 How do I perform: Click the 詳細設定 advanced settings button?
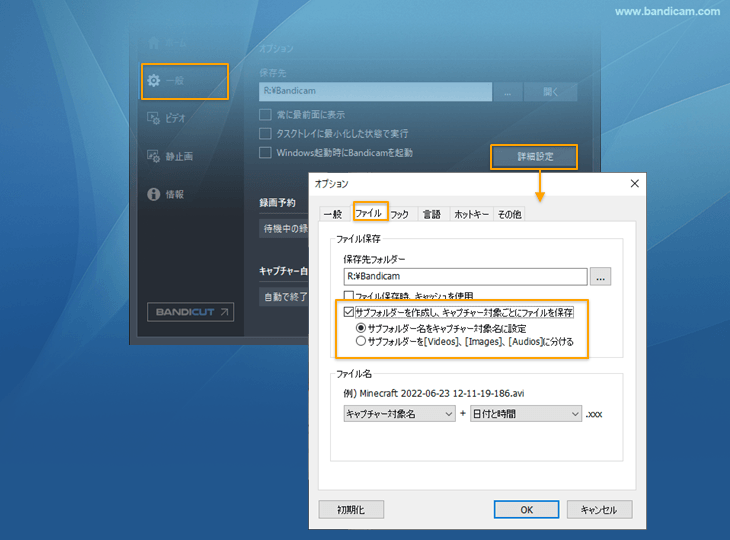(534, 157)
